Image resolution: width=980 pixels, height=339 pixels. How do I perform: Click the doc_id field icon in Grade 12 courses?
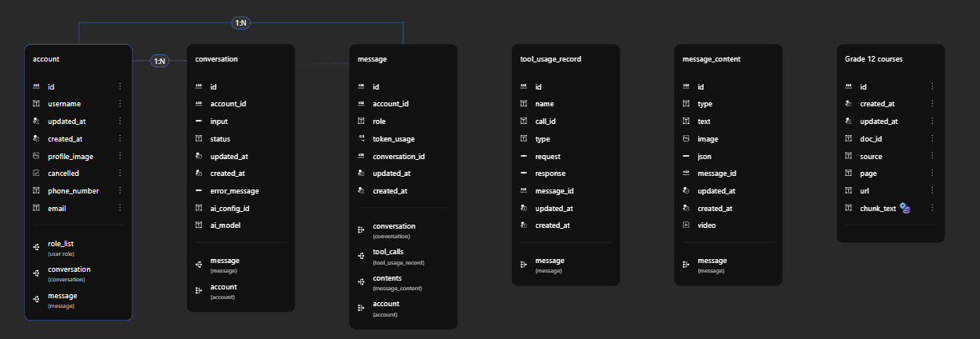click(x=848, y=138)
